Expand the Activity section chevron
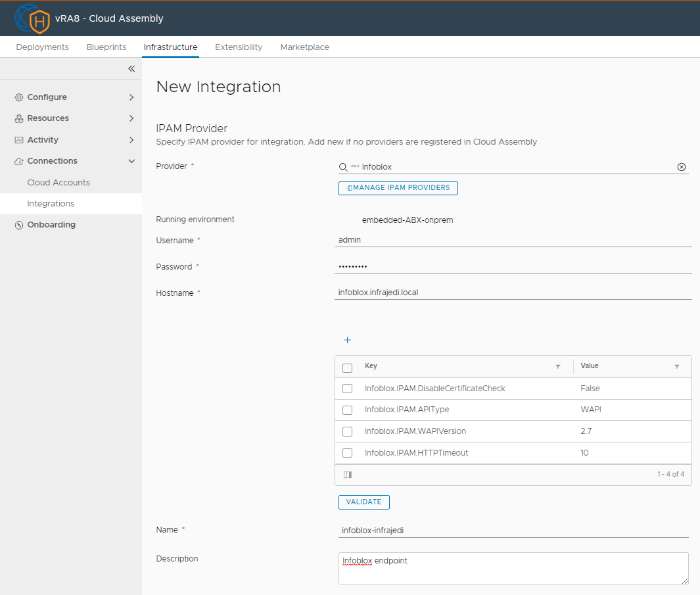Image resolution: width=700 pixels, height=595 pixels. pyautogui.click(x=131, y=140)
